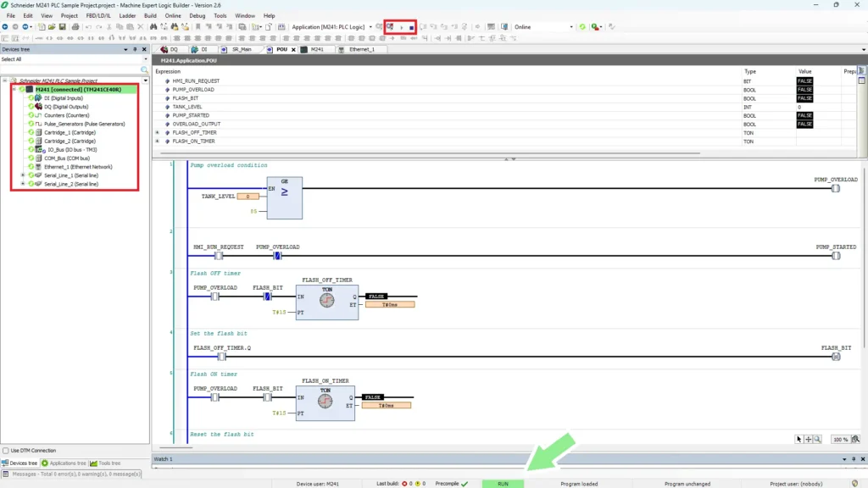The width and height of the screenshot is (868, 488).
Task: Click the Print toolbar icon
Action: (x=75, y=26)
